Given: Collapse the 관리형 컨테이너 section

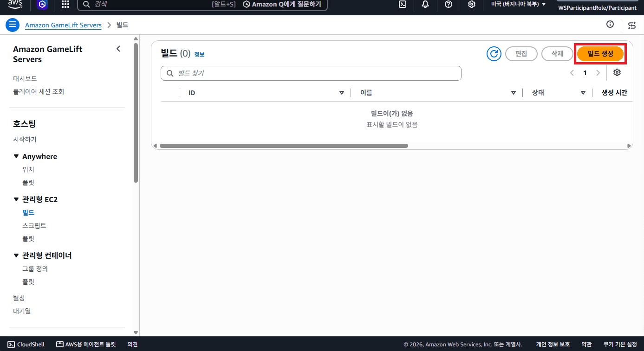Looking at the screenshot, I should tap(16, 255).
